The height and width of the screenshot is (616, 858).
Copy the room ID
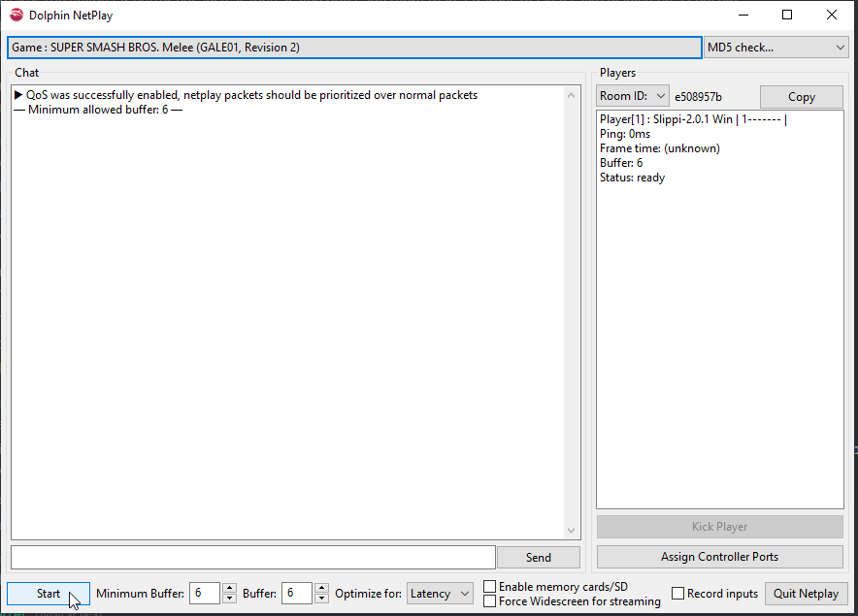pyautogui.click(x=802, y=97)
